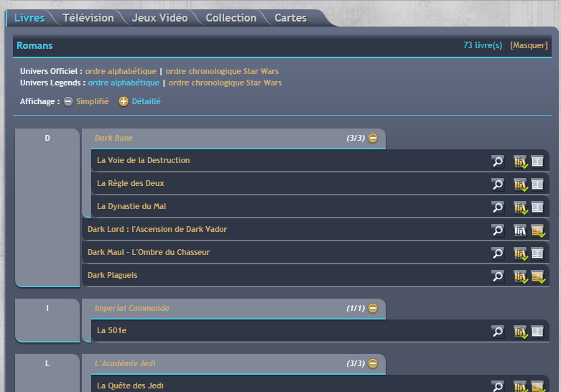Open book title La Dynastie du Mal

tap(131, 206)
